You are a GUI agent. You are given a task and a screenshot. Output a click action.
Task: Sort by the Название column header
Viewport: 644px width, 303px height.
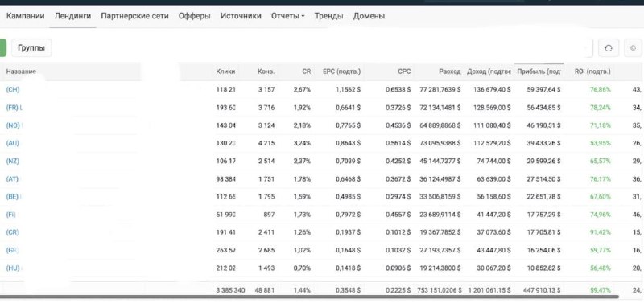pos(21,72)
